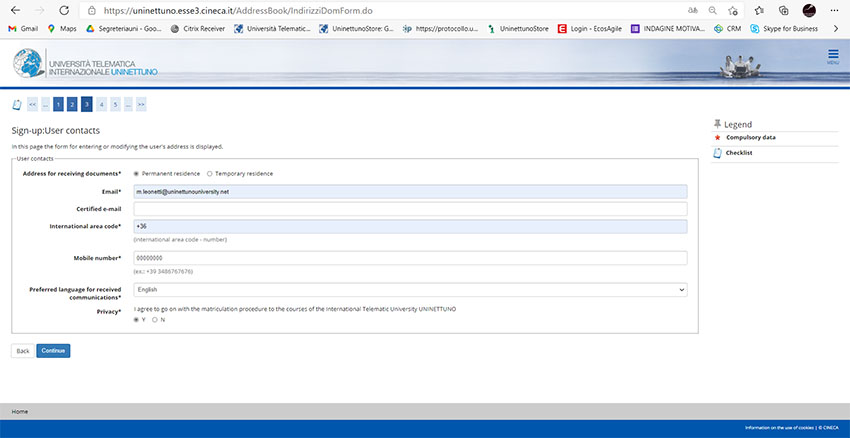Expand the bookmarks bar overflow chevron
The width and height of the screenshot is (850, 438).
(x=835, y=28)
